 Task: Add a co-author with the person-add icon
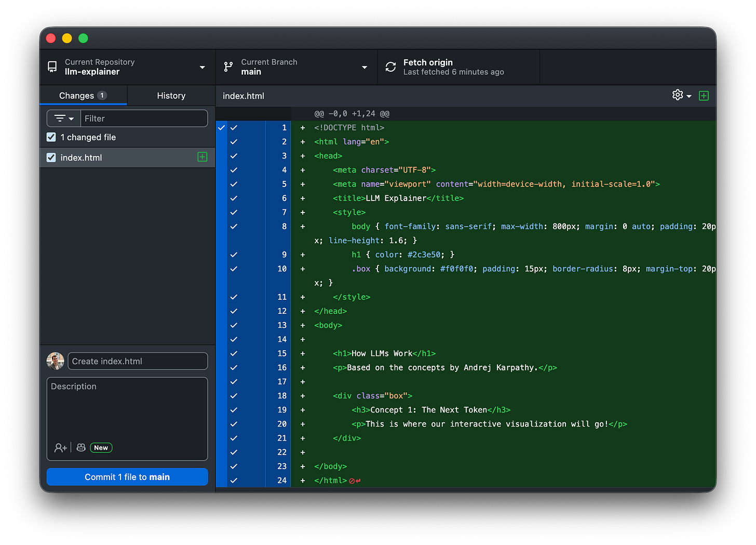tap(60, 447)
